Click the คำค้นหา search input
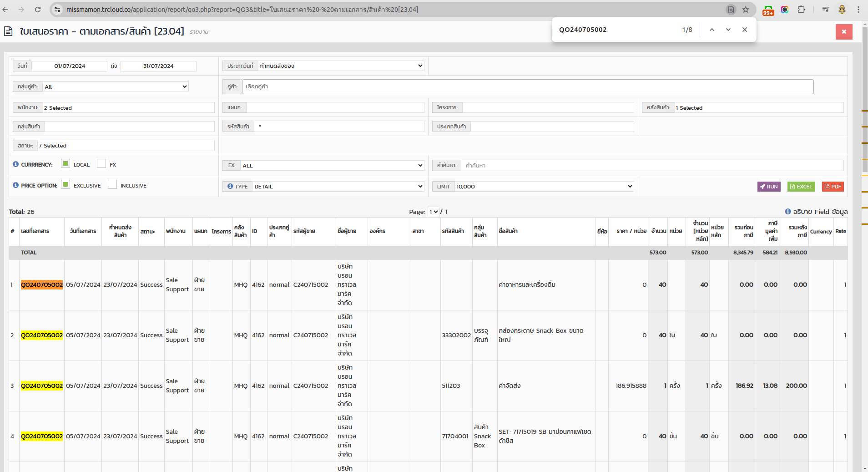 coord(652,165)
